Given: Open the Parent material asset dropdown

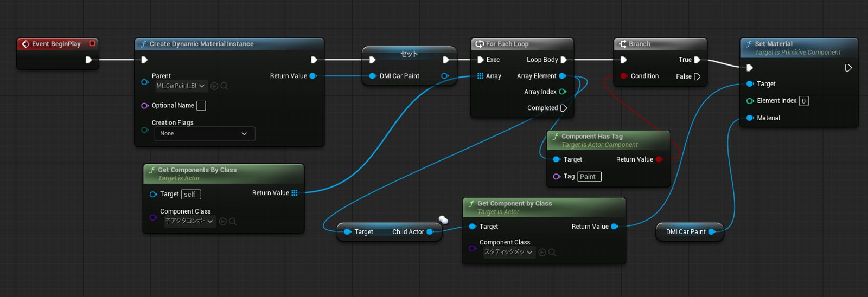Looking at the screenshot, I should pyautogui.click(x=181, y=86).
